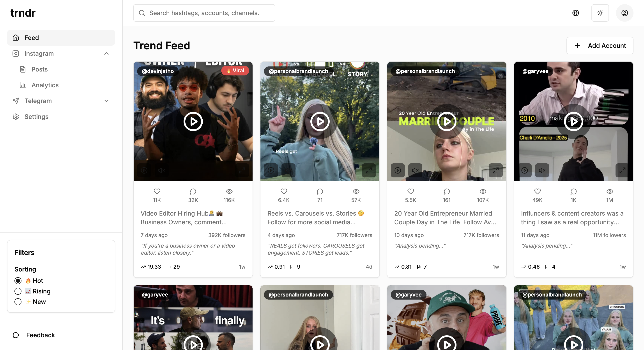Click the 392K followers text

(227, 235)
